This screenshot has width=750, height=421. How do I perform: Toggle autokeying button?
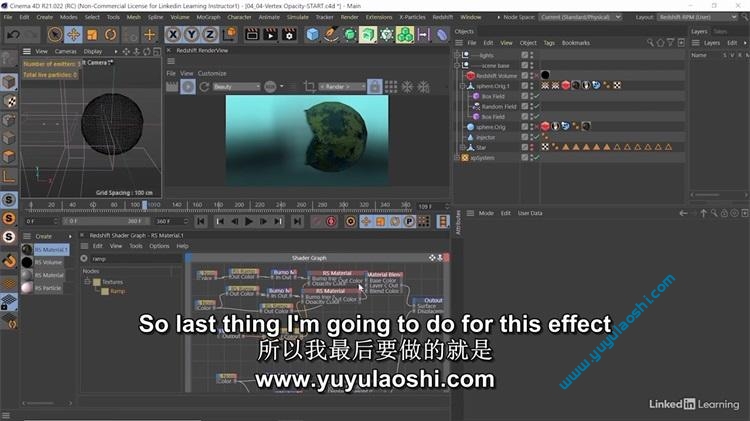tap(331, 222)
